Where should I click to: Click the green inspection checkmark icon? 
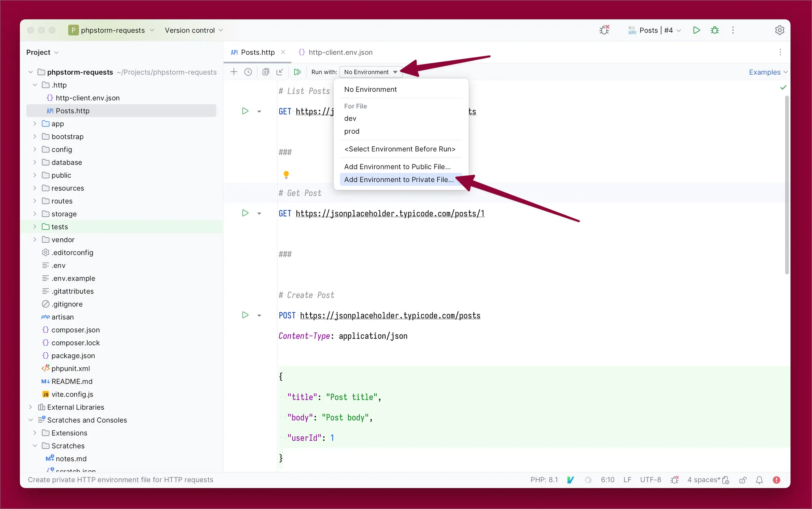tap(783, 87)
